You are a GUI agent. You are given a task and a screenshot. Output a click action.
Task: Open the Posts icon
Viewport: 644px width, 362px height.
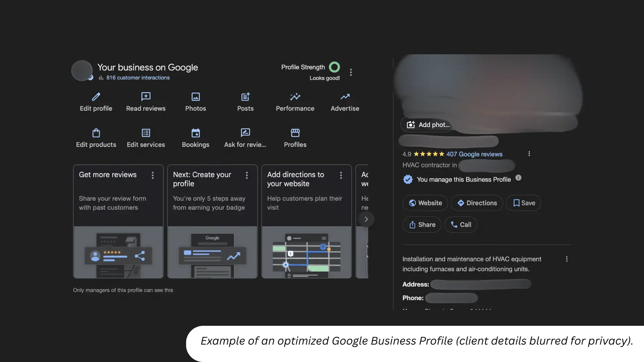point(246,97)
